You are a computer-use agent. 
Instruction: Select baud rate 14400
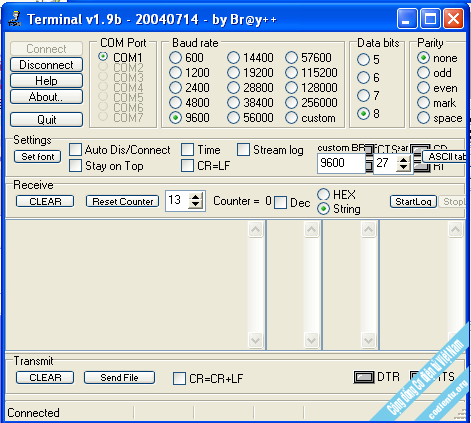[x=233, y=57]
